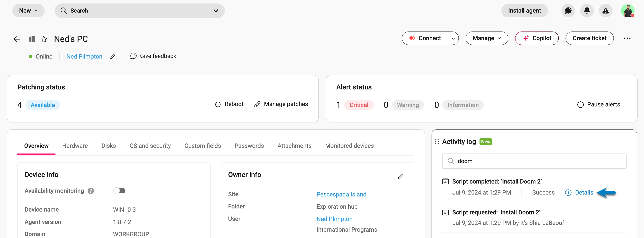The height and width of the screenshot is (238, 644).
Task: Open the user profile avatar menu
Action: 628,10
